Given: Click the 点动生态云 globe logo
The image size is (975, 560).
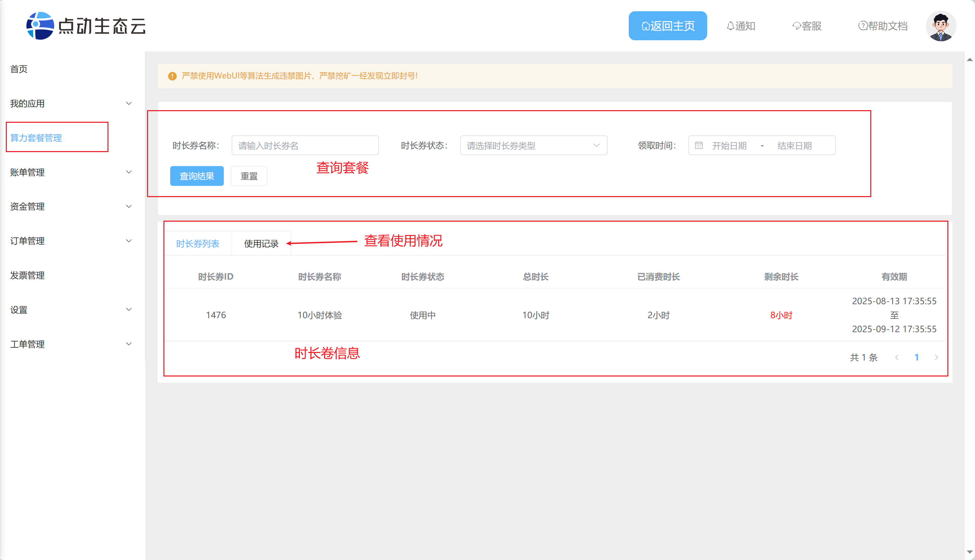Looking at the screenshot, I should click(40, 26).
